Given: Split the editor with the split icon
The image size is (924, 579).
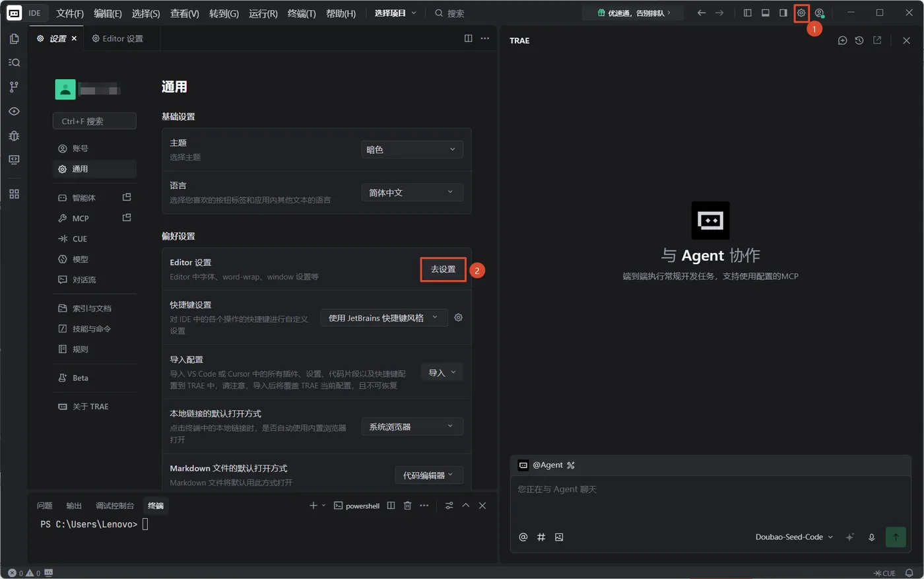Looking at the screenshot, I should (x=469, y=38).
